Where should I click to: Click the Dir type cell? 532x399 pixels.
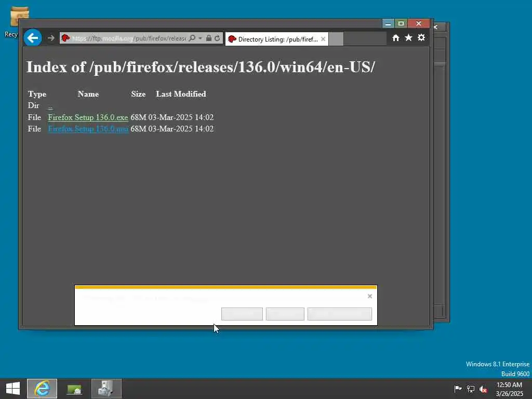pos(34,105)
